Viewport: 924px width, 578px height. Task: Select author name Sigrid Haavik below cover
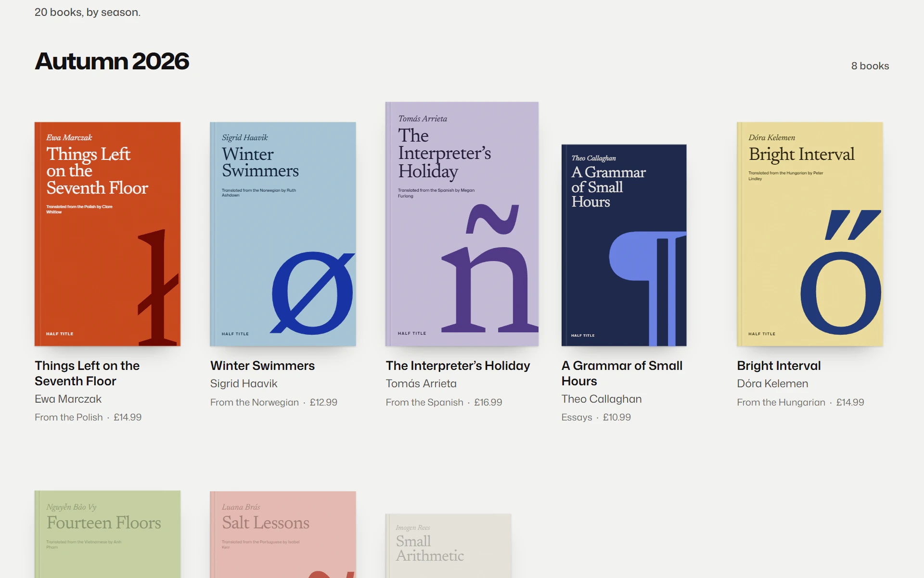[x=244, y=383]
